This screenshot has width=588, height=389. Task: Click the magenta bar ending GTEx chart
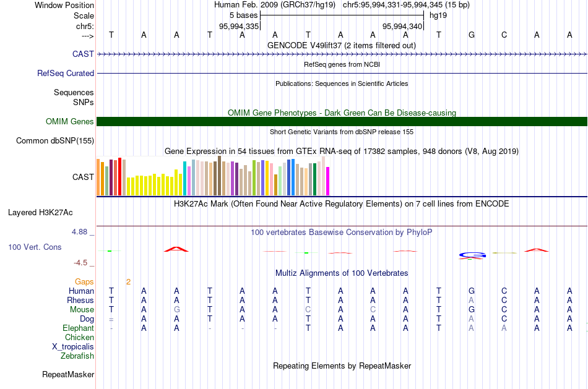[327, 181]
